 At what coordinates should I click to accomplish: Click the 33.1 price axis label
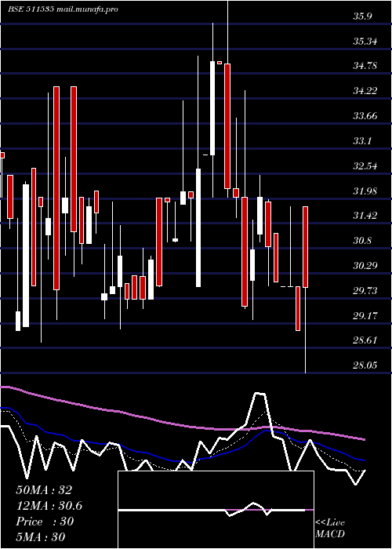[x=362, y=140]
